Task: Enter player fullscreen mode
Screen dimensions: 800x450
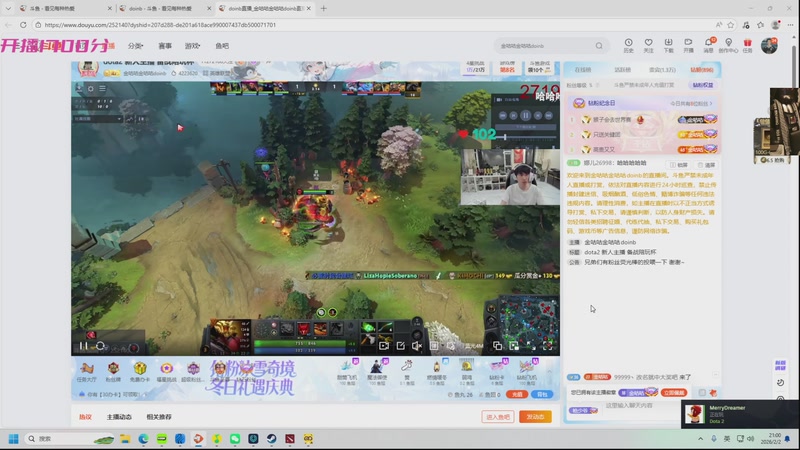Action: point(547,346)
